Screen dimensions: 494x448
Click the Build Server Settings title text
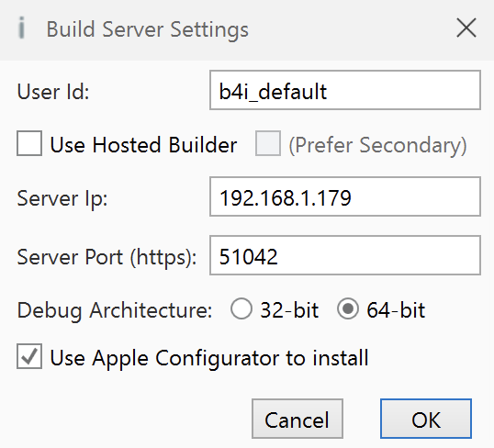(x=148, y=29)
